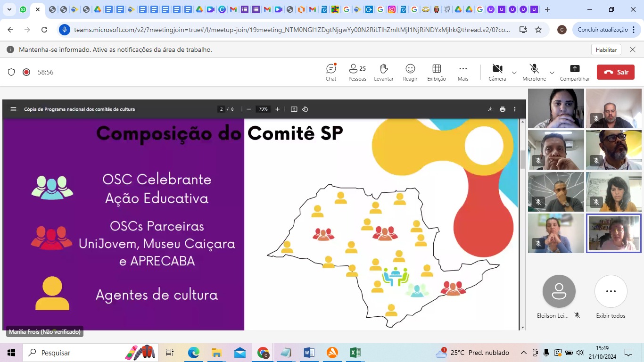
Task: Open PDF viewer three-dot menu
Action: [515, 109]
